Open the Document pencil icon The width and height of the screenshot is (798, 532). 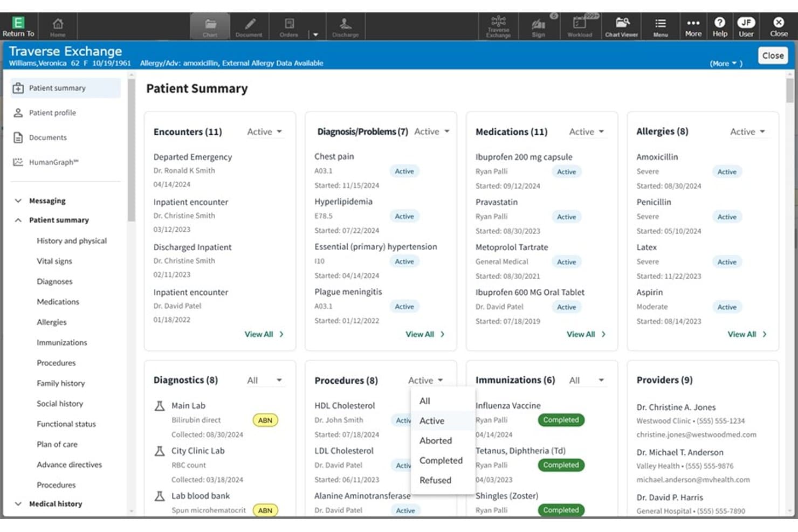249,26
